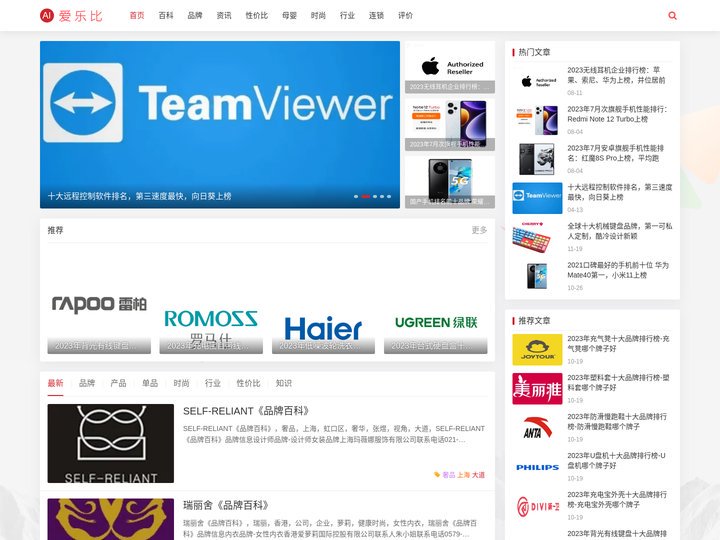The height and width of the screenshot is (540, 720).
Task: Open recommended article 2023年U盘机十大品牌排行榜
Action: point(617,461)
